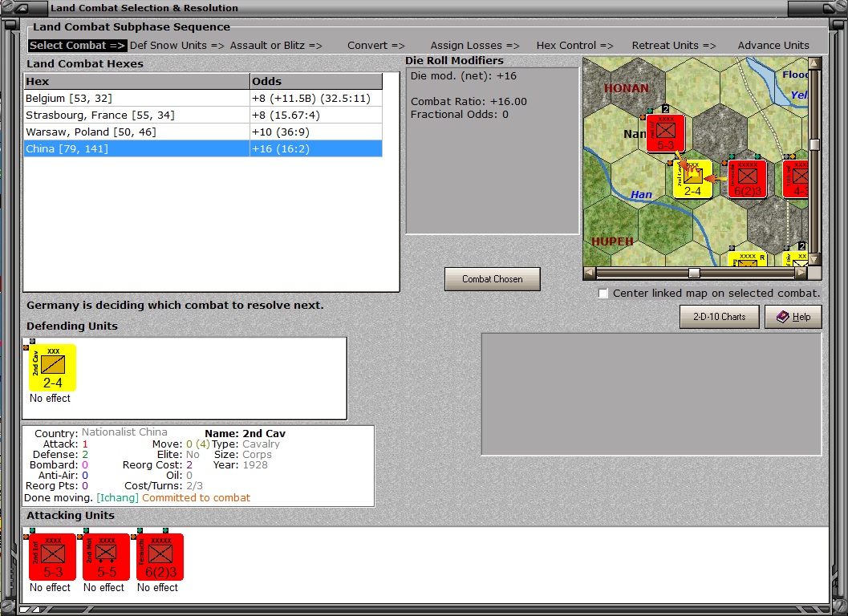848x616 pixels.
Task: Click the Assign Losses subphase step
Action: [475, 46]
